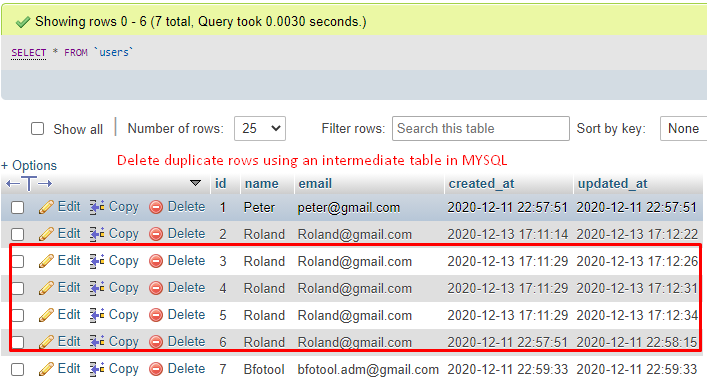Click the copy icon for row id 3
The height and width of the screenshot is (377, 707).
[x=97, y=261]
